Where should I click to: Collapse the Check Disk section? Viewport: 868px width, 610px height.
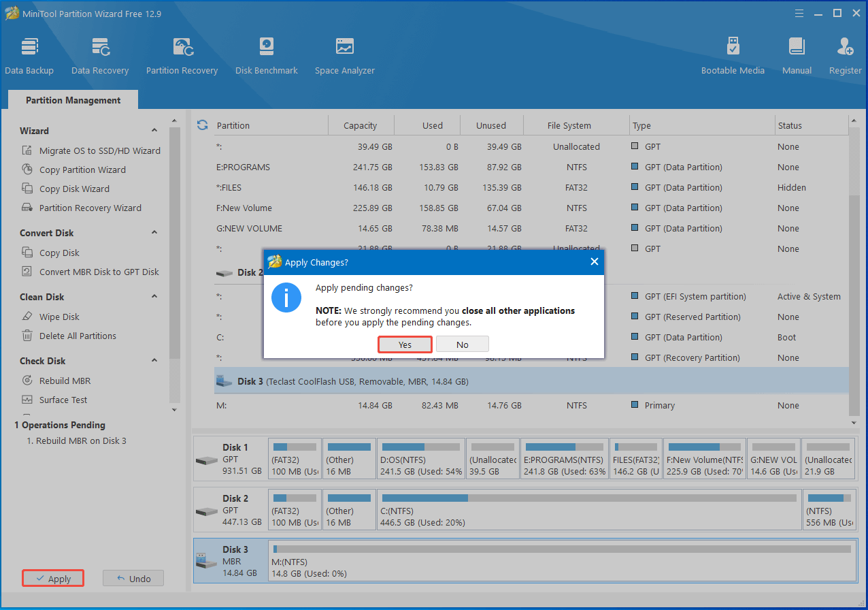click(x=154, y=361)
